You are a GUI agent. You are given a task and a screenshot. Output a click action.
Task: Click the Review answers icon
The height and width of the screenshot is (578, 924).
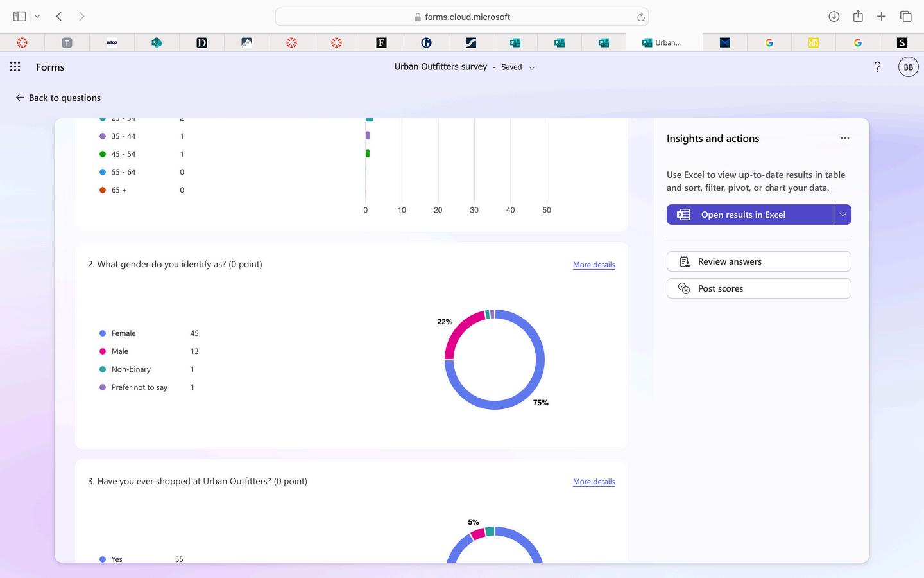(685, 261)
